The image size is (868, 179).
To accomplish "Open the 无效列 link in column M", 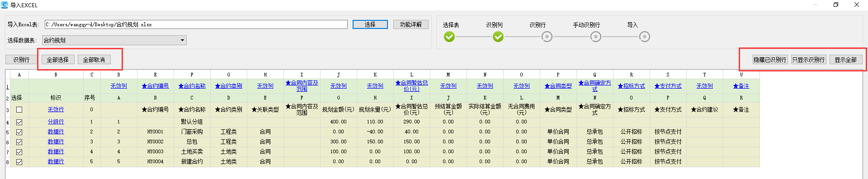I will [x=448, y=86].
